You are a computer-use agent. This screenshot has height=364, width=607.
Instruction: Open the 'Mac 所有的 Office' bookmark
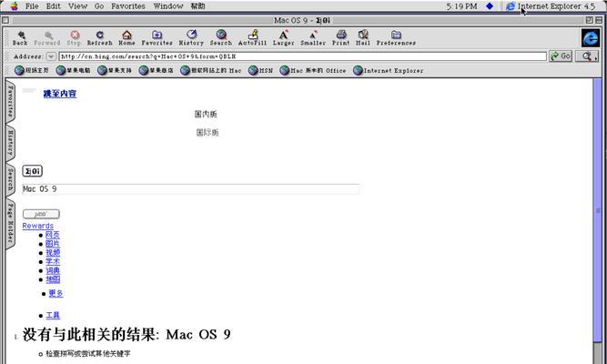[x=313, y=70]
